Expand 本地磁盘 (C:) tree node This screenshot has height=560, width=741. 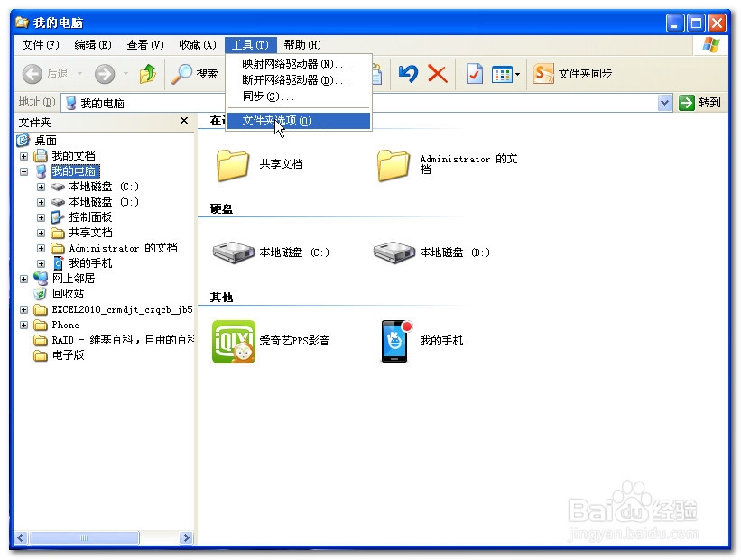pyautogui.click(x=42, y=187)
